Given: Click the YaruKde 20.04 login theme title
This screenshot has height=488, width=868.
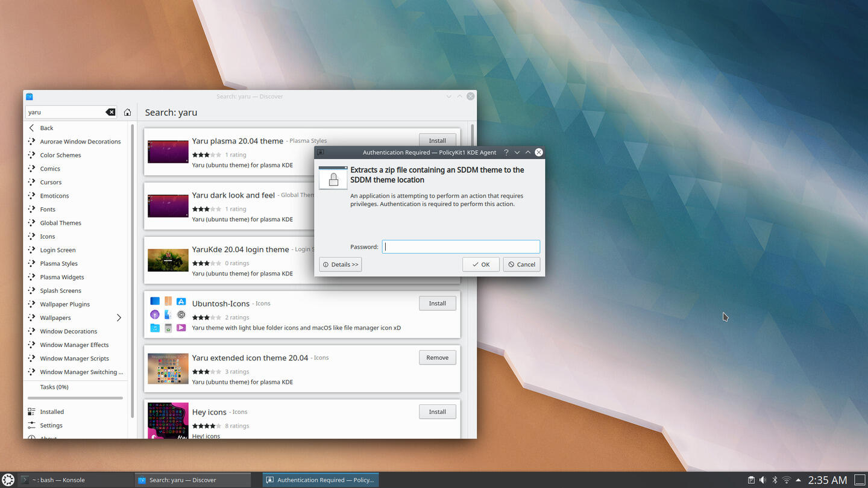Looking at the screenshot, I should [x=241, y=249].
